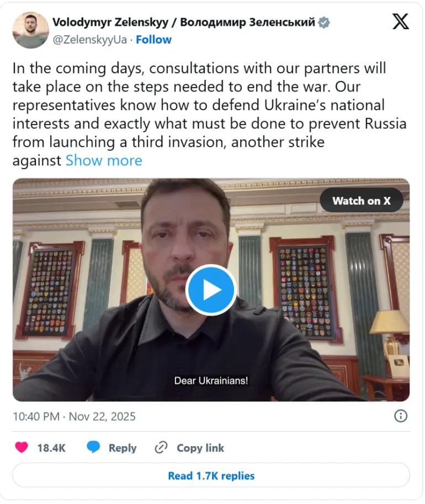Viewport: 425px width, 504px height.
Task: Click the 18.4K likes count
Action: 51,448
